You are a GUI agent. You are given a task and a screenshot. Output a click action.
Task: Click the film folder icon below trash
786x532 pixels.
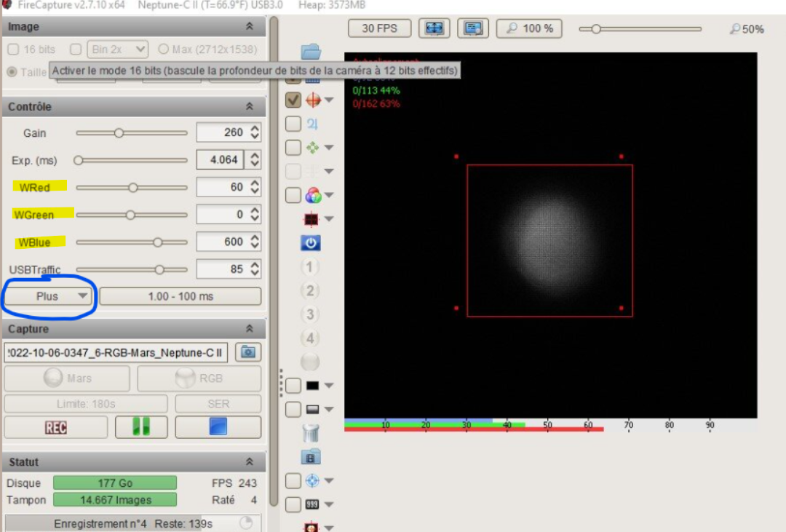click(311, 457)
